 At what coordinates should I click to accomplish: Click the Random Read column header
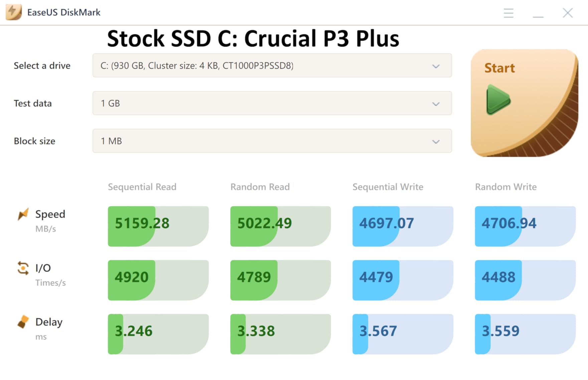click(260, 187)
